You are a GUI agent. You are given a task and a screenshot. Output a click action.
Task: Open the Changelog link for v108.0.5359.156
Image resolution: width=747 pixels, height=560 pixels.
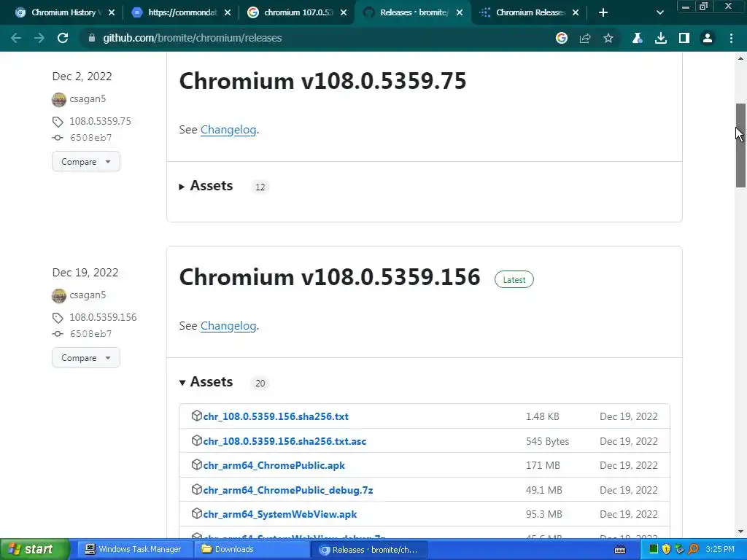pyautogui.click(x=228, y=326)
